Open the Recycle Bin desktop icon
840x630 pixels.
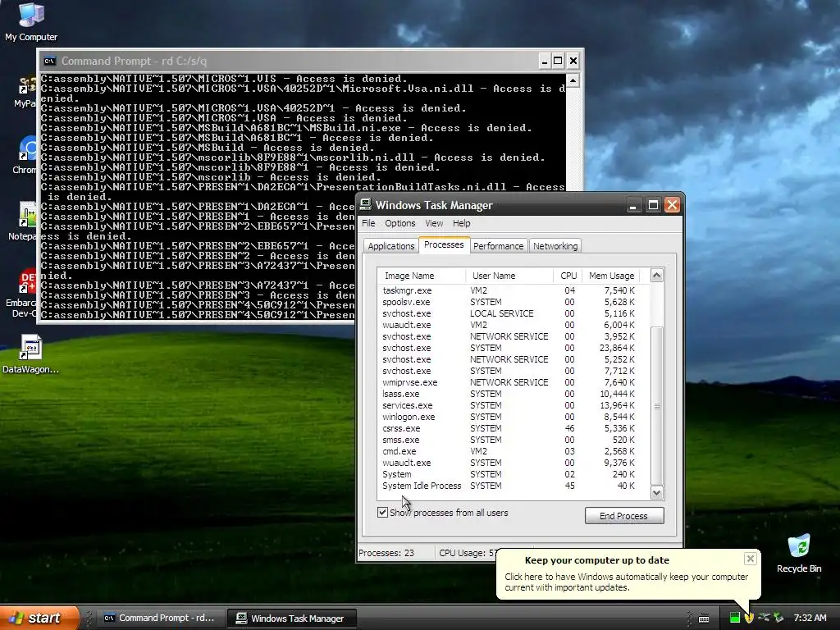(799, 554)
